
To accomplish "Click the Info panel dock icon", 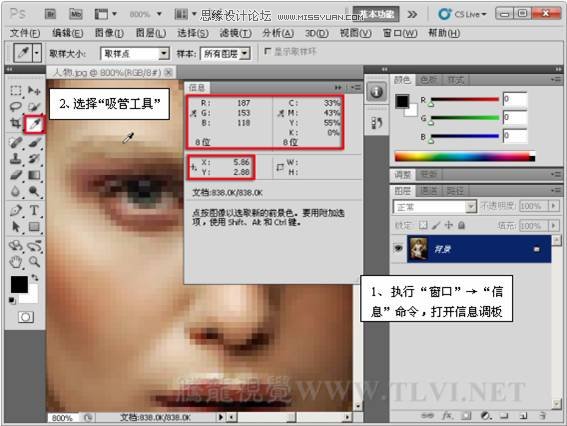I will [x=376, y=91].
